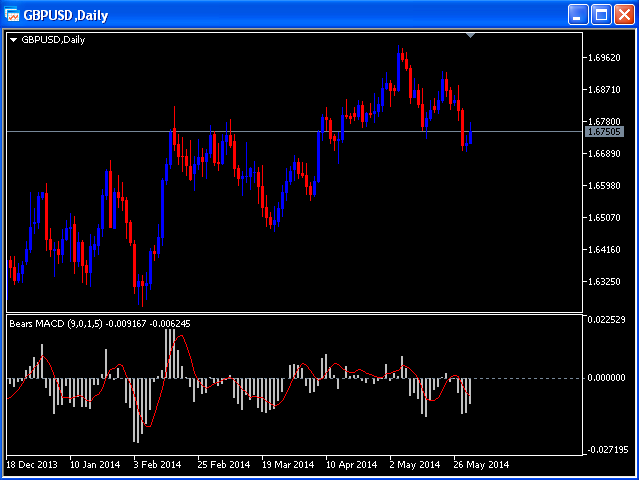This screenshot has width=640, height=480.
Task: Click the chart icon in title bar
Action: pos(12,15)
